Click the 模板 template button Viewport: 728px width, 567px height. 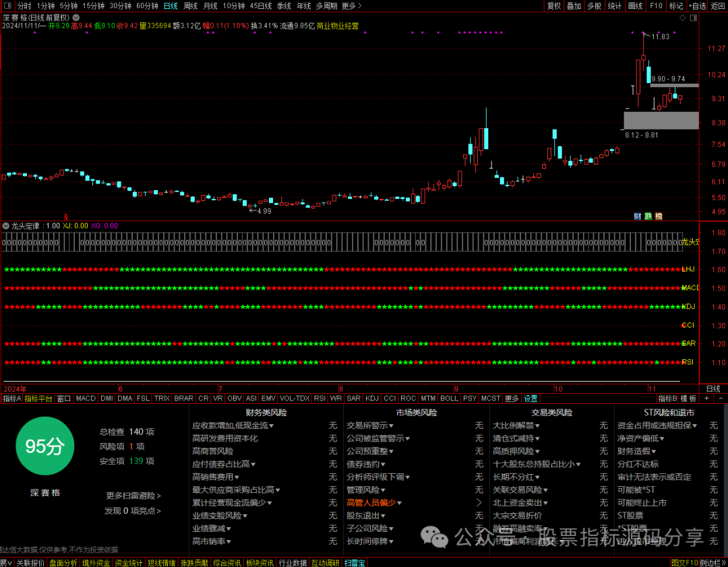[x=688, y=398]
